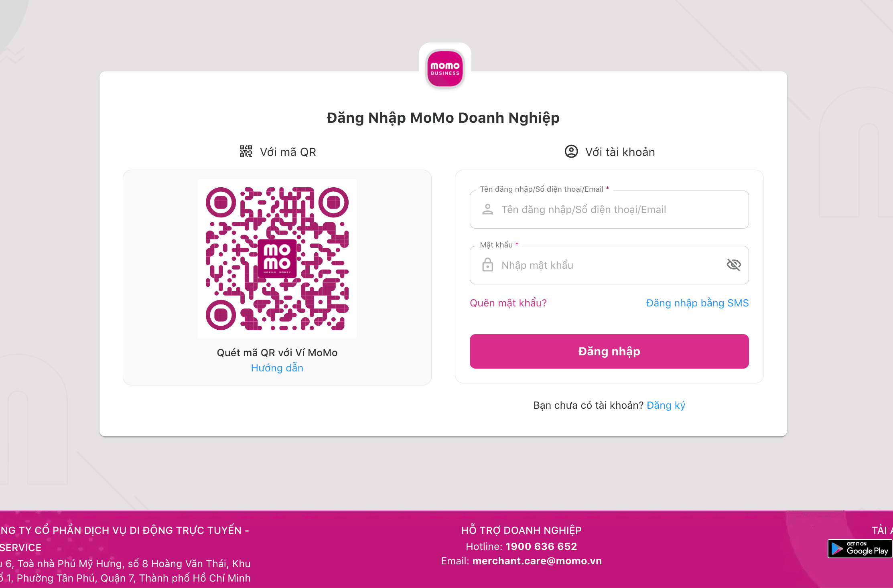Click the pink Đăng nhập button
The height and width of the screenshot is (588, 893).
pyautogui.click(x=609, y=351)
